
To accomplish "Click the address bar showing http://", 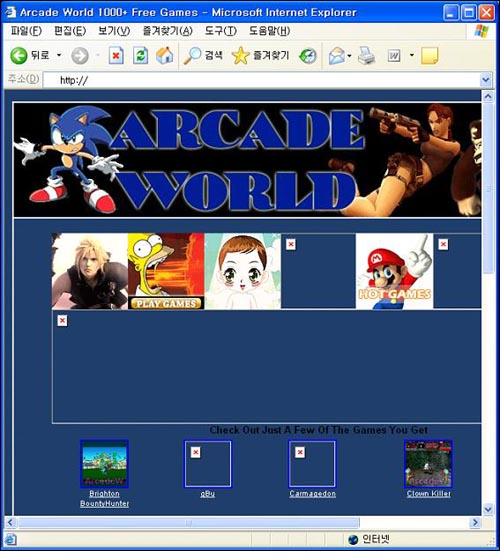I will (261, 80).
